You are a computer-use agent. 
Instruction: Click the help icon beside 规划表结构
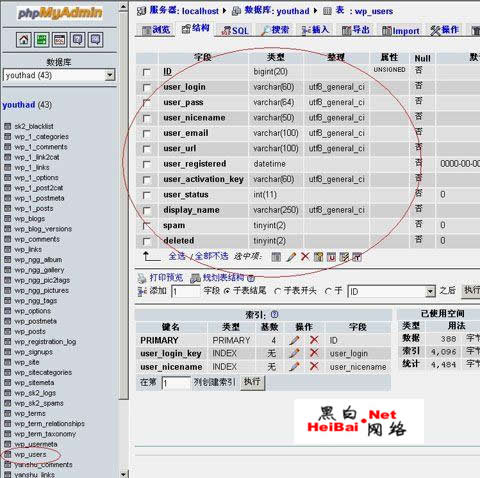(x=251, y=278)
